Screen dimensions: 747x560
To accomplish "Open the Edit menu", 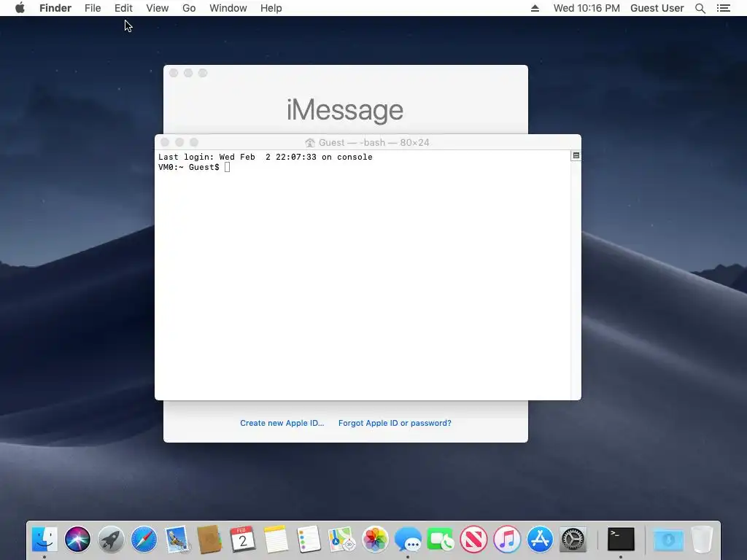I will coord(123,8).
